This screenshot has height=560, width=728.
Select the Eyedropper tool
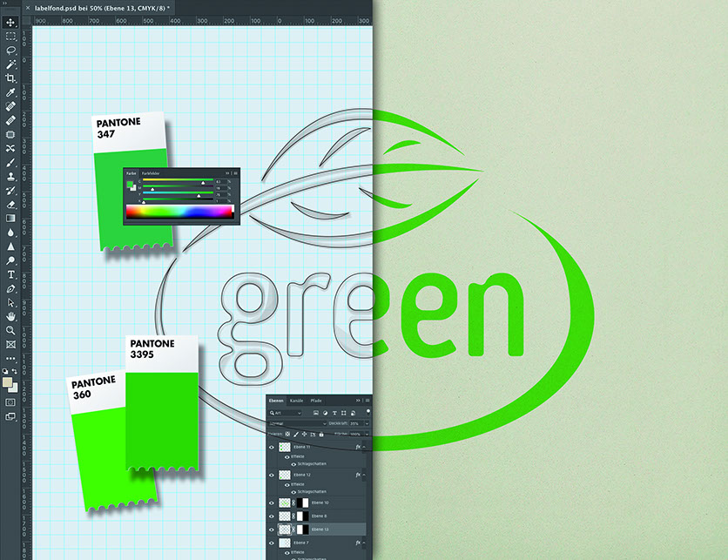click(11, 92)
